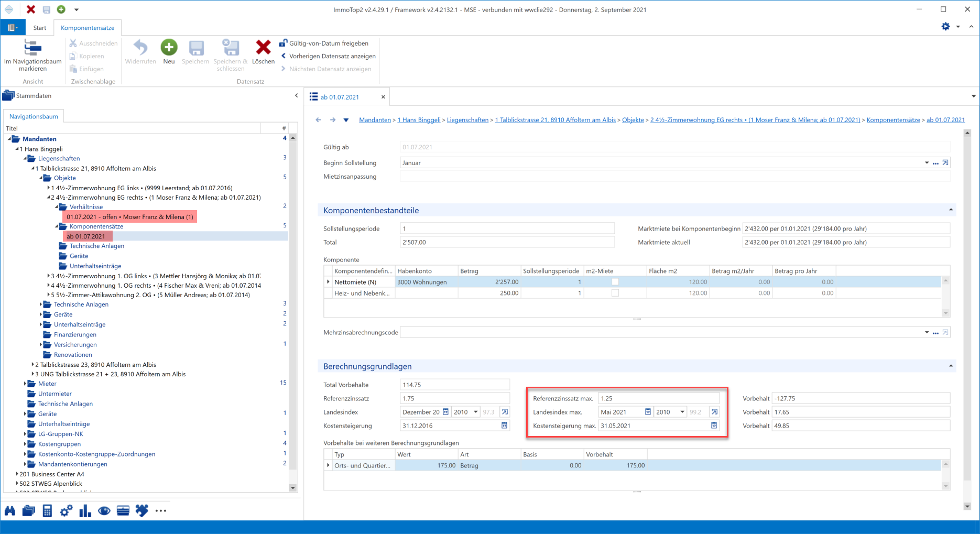Switch to the Start ribbon tab
Screen dimensions: 980x534
pos(40,28)
